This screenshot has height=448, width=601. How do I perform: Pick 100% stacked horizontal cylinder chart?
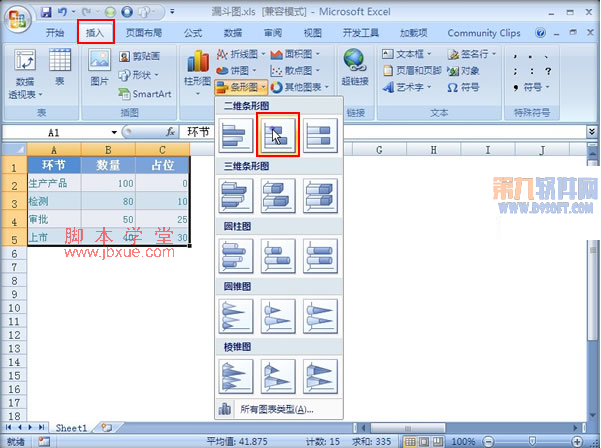click(320, 256)
